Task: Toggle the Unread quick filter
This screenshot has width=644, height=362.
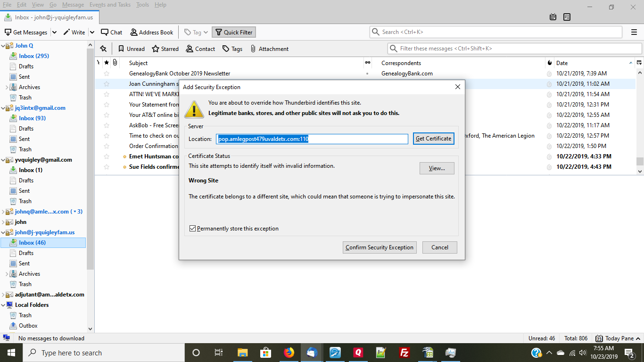Action: [131, 49]
